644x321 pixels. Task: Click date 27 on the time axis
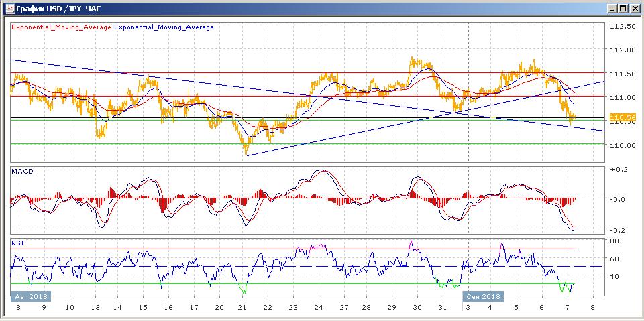(343, 307)
